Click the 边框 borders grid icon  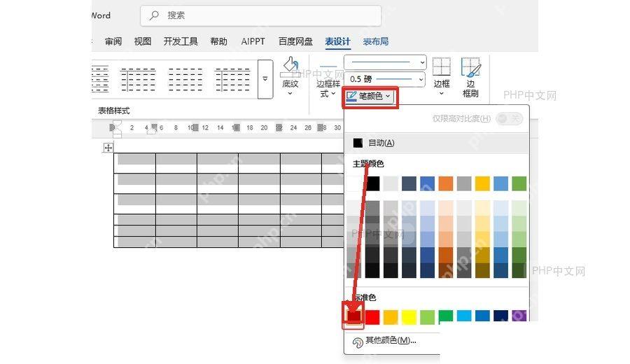coord(441,66)
